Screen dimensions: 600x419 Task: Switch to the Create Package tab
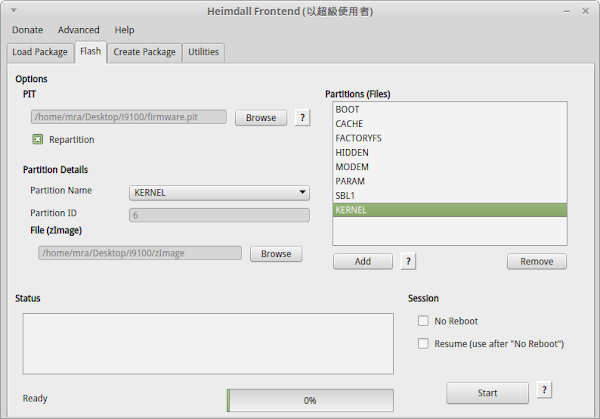[144, 52]
